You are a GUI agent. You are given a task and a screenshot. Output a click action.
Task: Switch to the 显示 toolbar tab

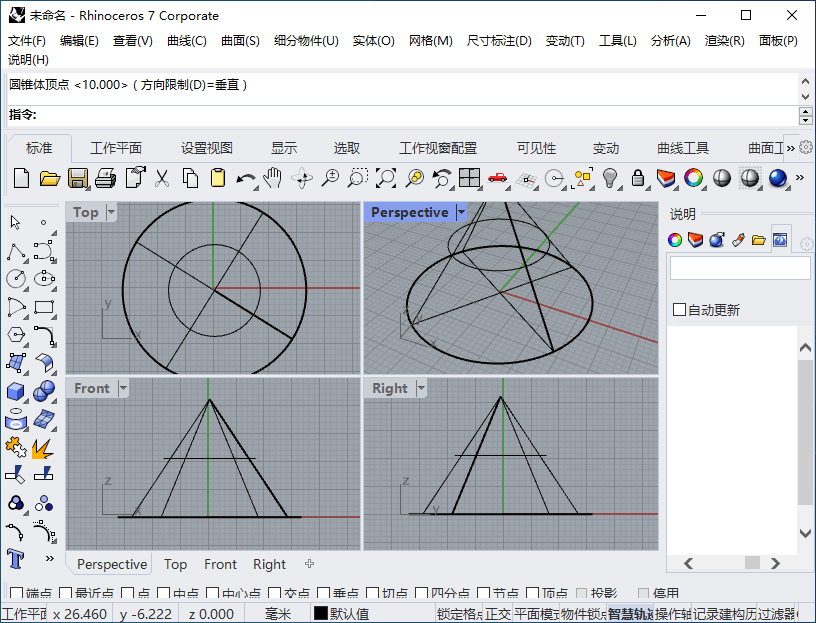(x=284, y=148)
